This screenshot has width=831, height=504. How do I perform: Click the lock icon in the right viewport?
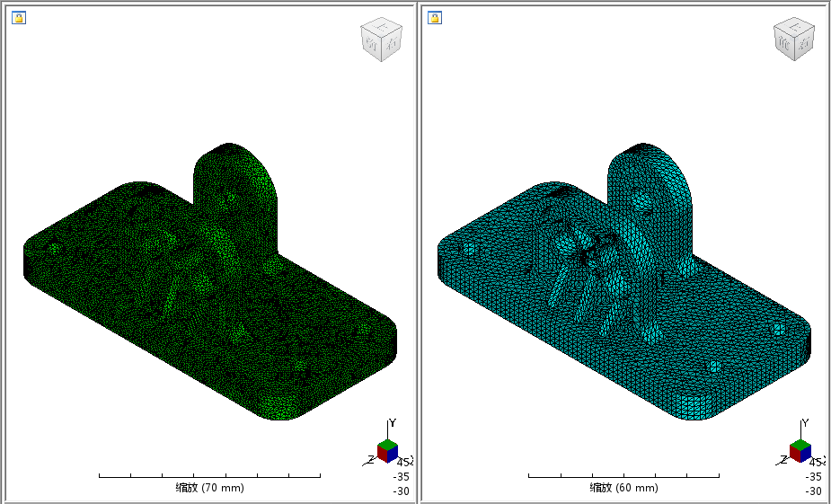435,18
